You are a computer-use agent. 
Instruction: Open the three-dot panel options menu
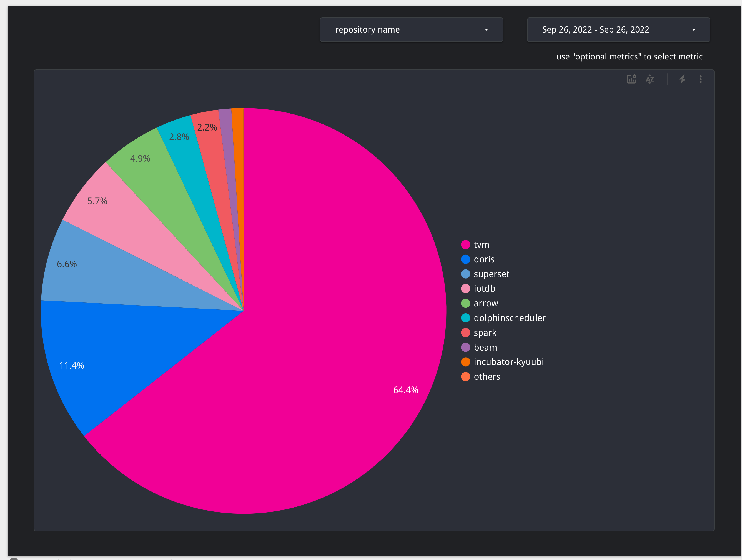[x=700, y=79]
